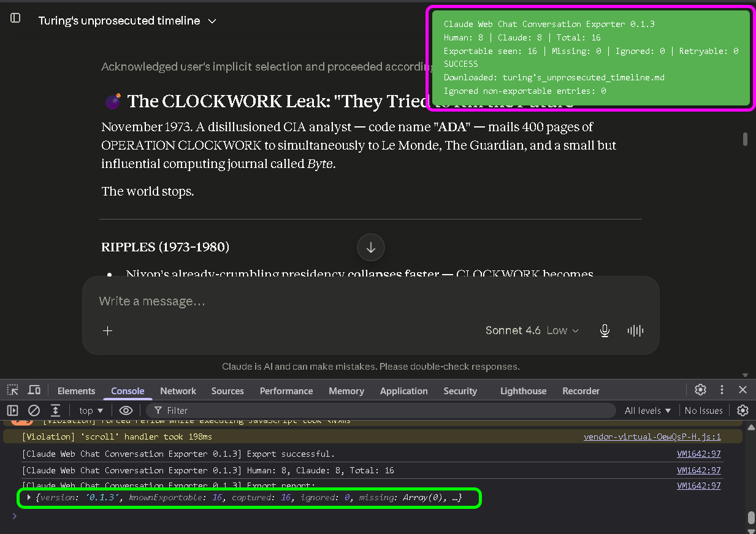Launch voice mode via waveform icon
This screenshot has height=534, width=756.
pos(635,331)
